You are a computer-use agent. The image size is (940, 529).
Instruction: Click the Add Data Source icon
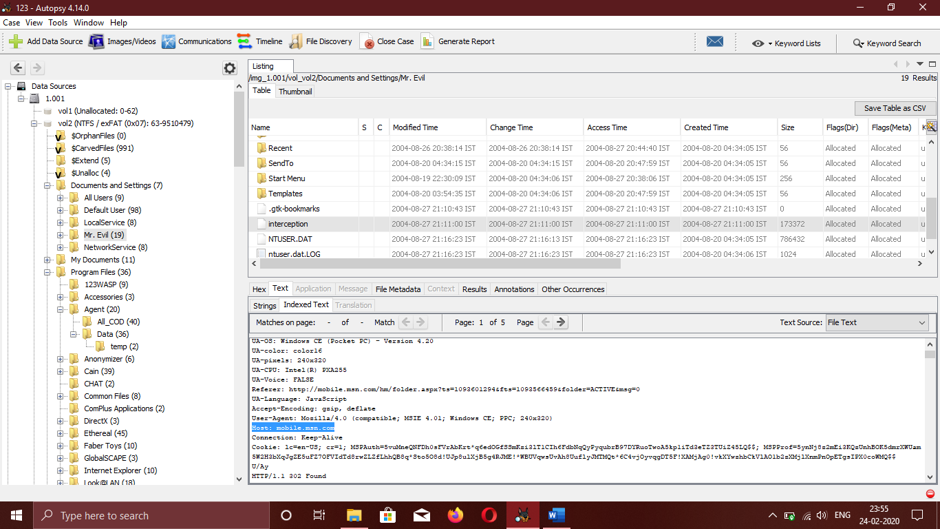tap(16, 42)
